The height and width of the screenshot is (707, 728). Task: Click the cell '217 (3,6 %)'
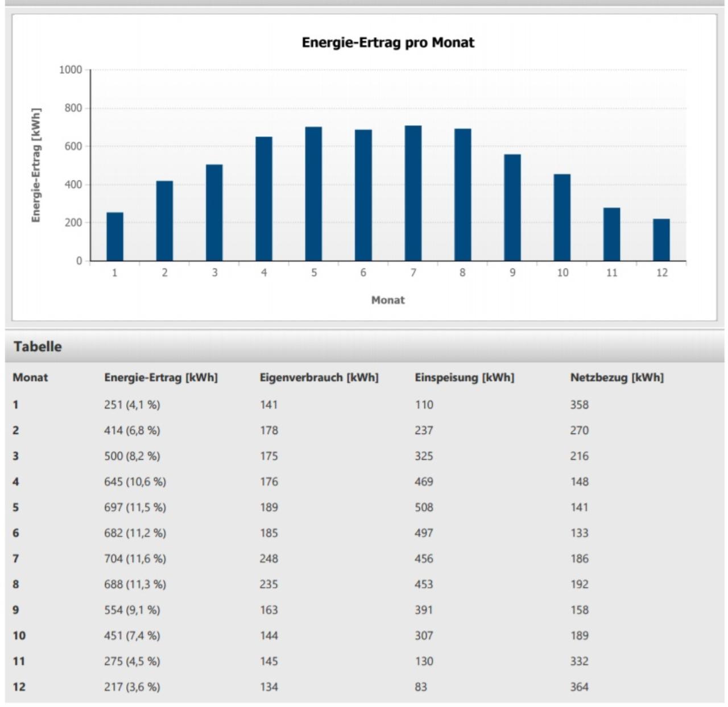point(132,687)
